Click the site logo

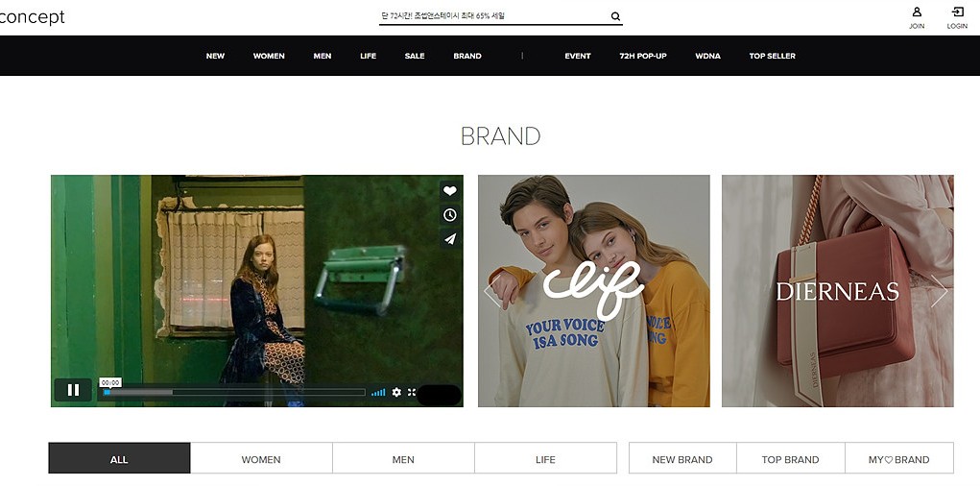(x=32, y=17)
